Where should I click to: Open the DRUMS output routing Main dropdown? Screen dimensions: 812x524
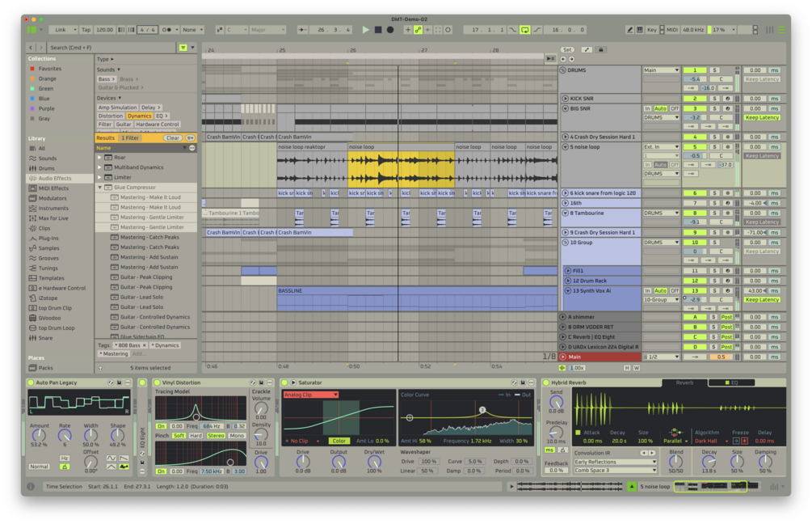(x=661, y=70)
